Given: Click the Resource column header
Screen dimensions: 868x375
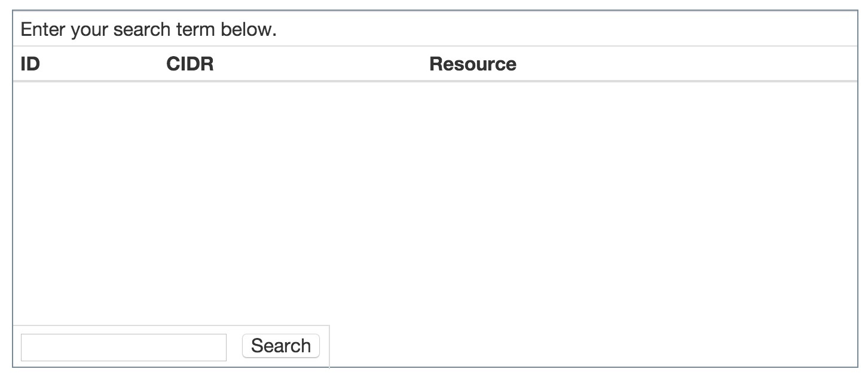Looking at the screenshot, I should [472, 64].
